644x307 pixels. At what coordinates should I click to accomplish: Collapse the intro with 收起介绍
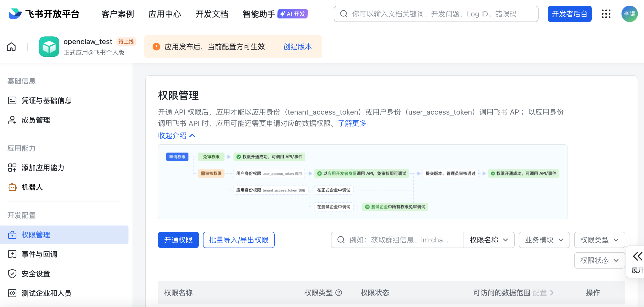(177, 136)
